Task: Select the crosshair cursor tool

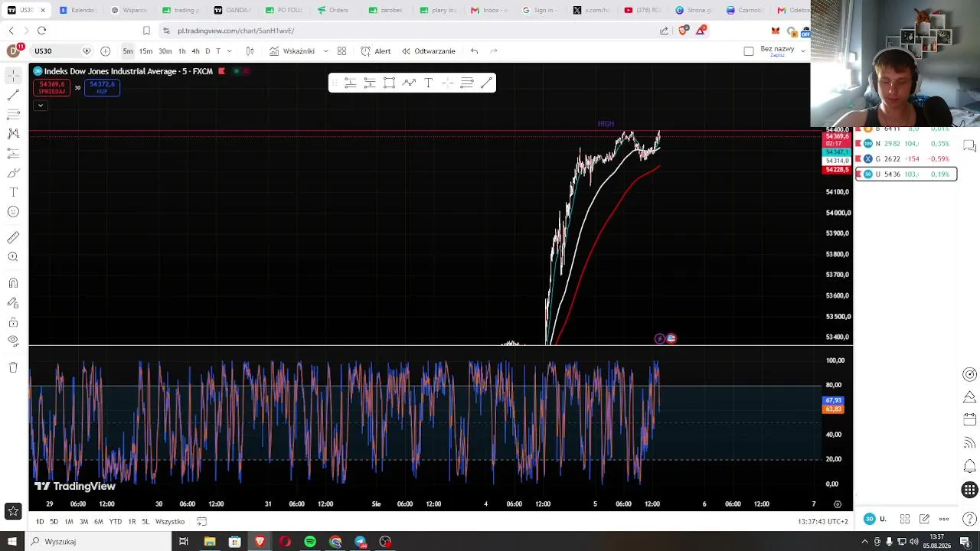Action: [x=13, y=75]
